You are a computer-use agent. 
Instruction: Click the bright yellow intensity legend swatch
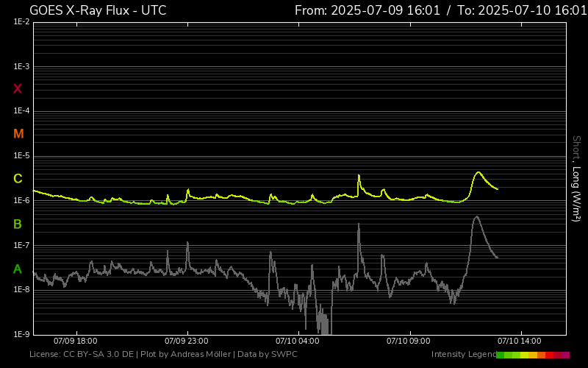524,355
